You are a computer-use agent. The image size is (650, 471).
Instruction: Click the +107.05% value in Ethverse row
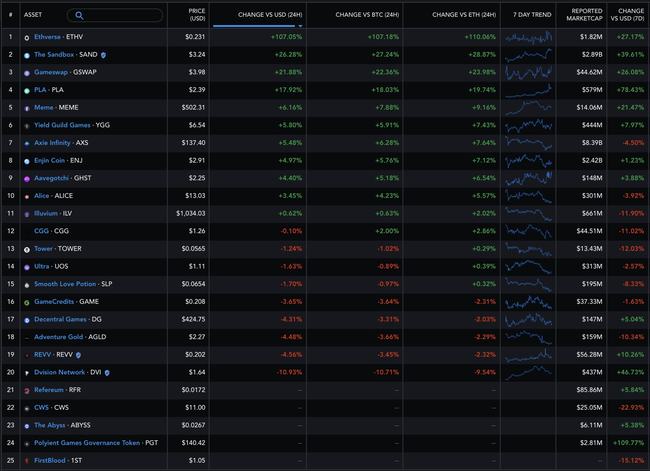click(x=286, y=37)
